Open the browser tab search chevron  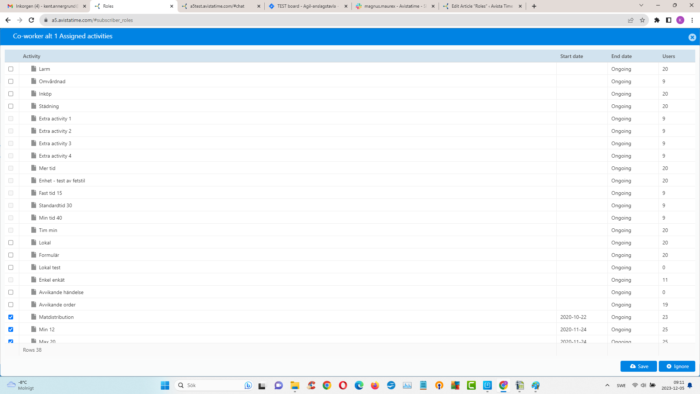tap(641, 6)
